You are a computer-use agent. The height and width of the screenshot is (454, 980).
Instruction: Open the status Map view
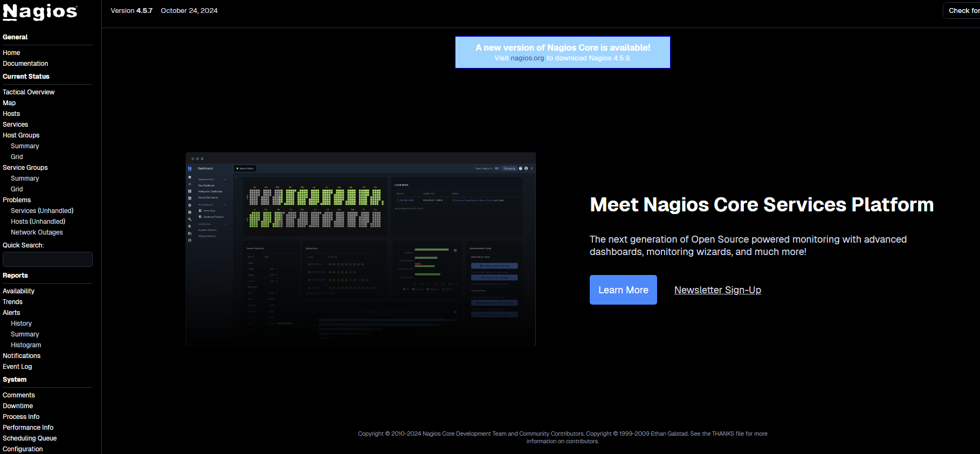click(x=9, y=103)
